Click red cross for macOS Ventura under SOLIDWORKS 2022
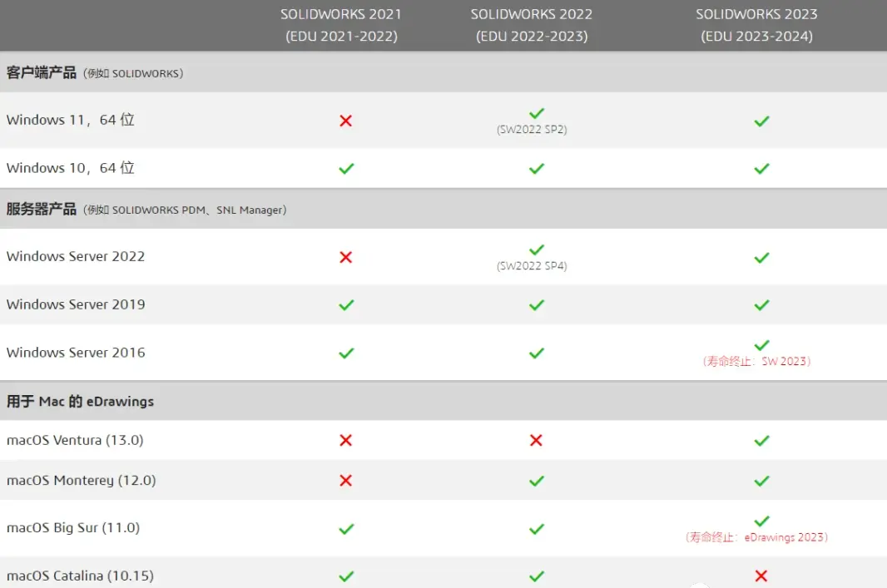Viewport: 887px width, 588px height. [536, 441]
